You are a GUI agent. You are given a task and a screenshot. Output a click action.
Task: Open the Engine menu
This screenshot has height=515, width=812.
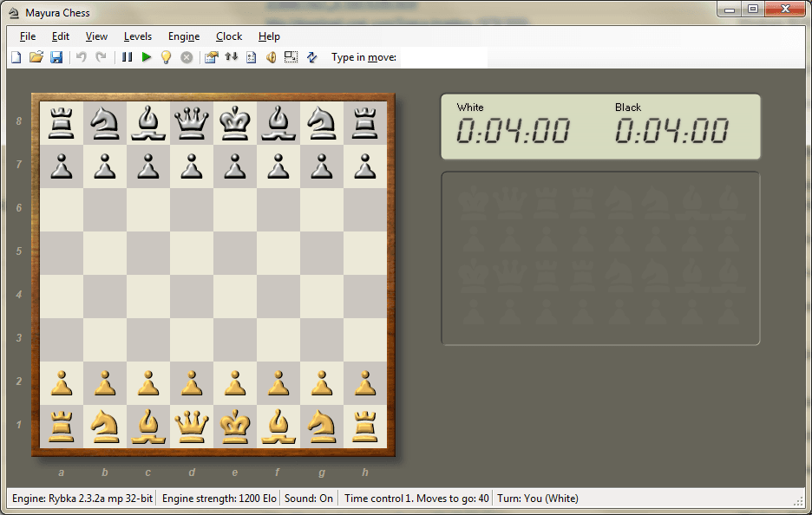[183, 36]
